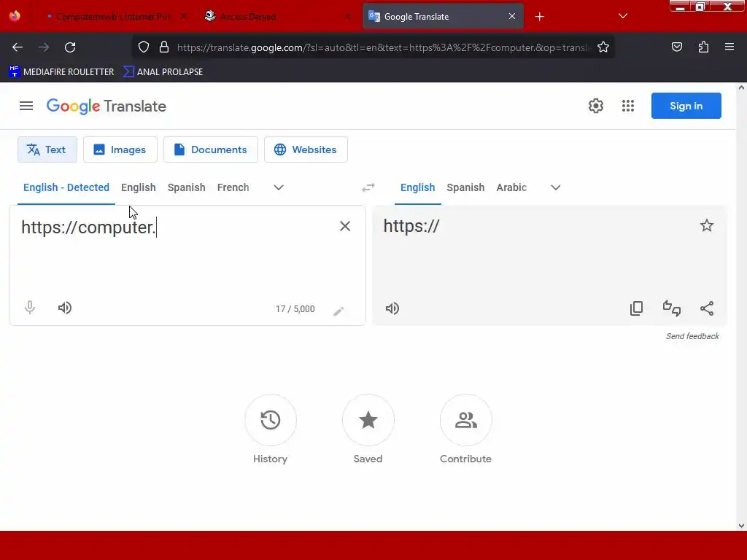747x560 pixels.
Task: List all tabs dropdown arrow
Action: (623, 16)
